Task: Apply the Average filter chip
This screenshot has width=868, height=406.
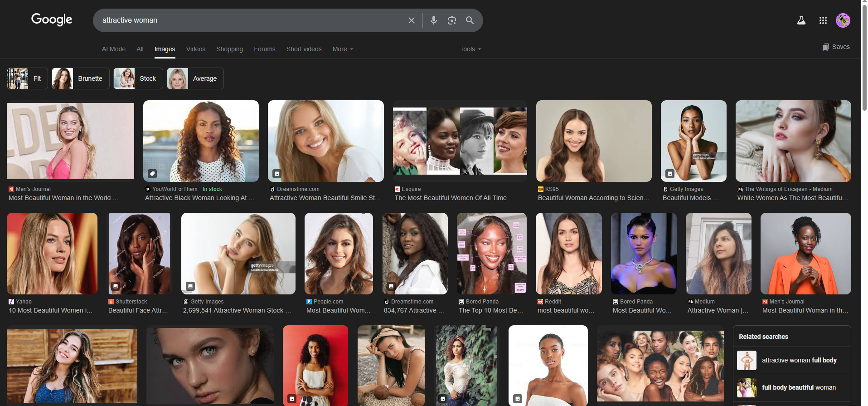Action: point(195,78)
